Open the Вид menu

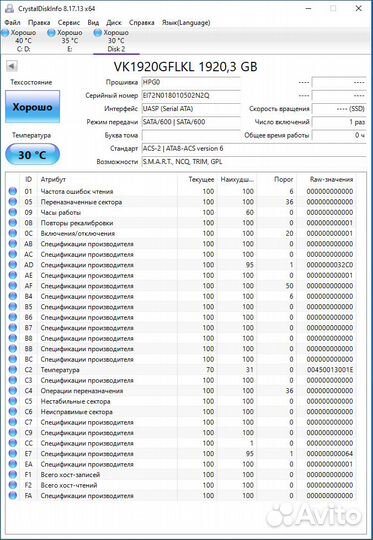[93, 23]
